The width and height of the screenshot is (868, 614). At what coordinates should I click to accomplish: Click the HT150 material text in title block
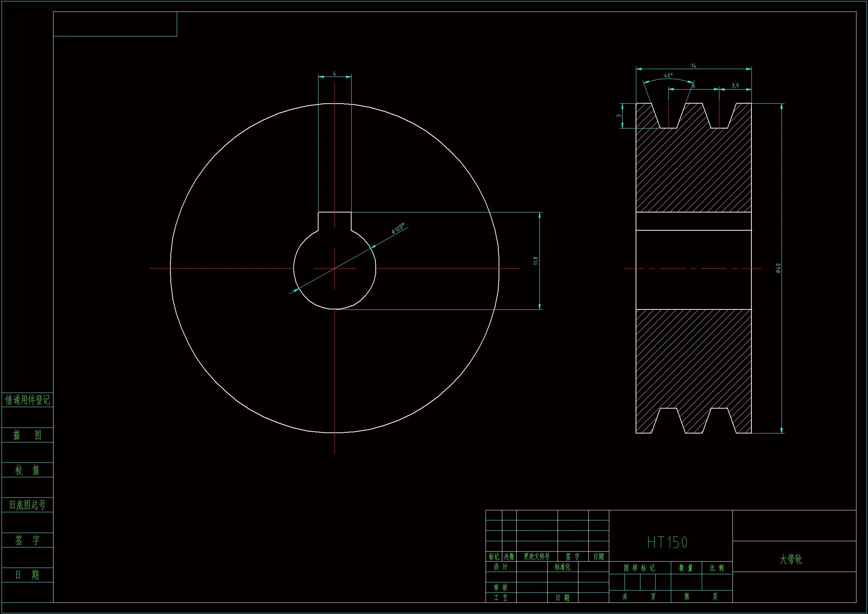click(667, 543)
